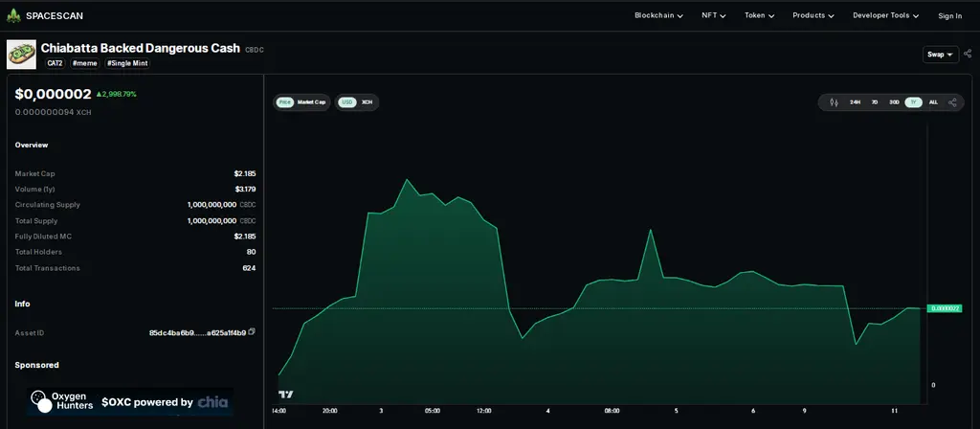Click the 0.0000022 price label on chart axis
Screen dimensions: 980x429
pyautogui.click(x=945, y=308)
